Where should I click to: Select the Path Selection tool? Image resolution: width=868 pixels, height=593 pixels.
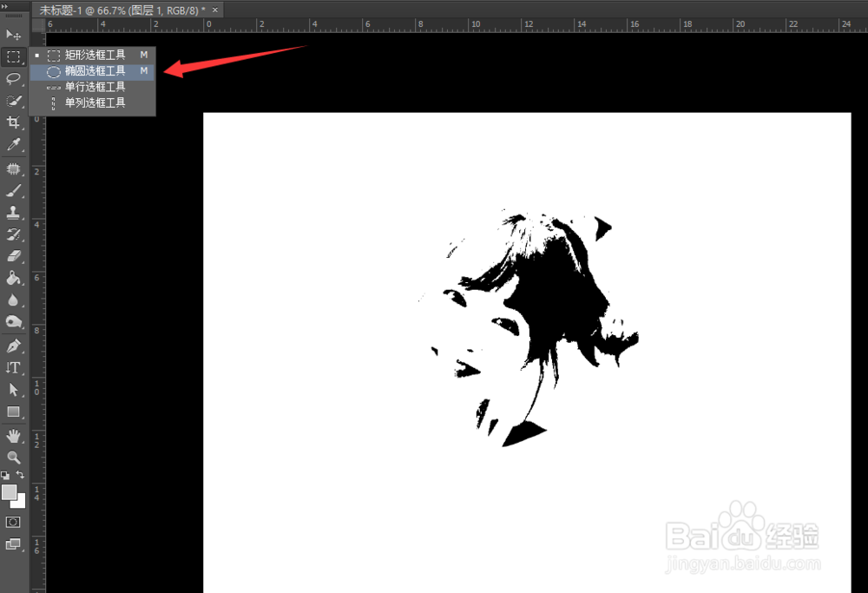13,390
